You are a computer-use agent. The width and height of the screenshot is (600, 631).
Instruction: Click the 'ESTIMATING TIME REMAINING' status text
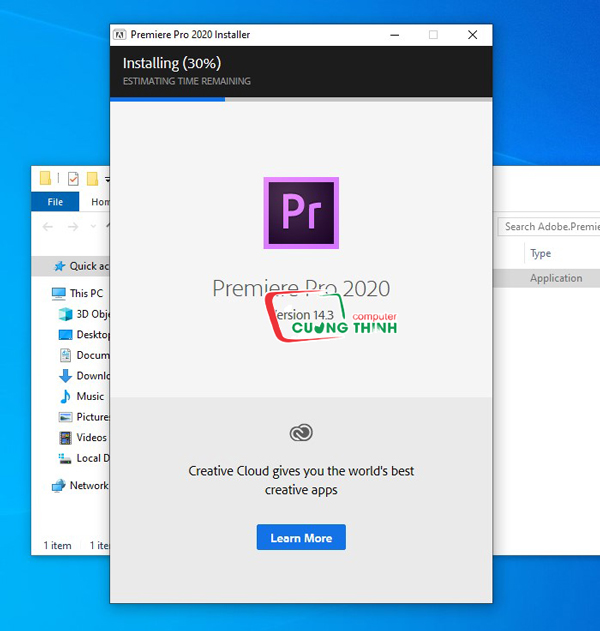point(187,81)
